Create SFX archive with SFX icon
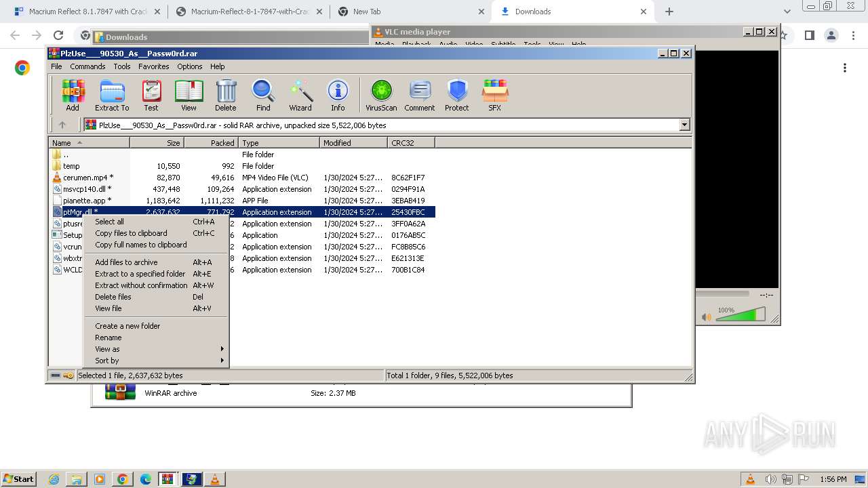 [x=495, y=95]
